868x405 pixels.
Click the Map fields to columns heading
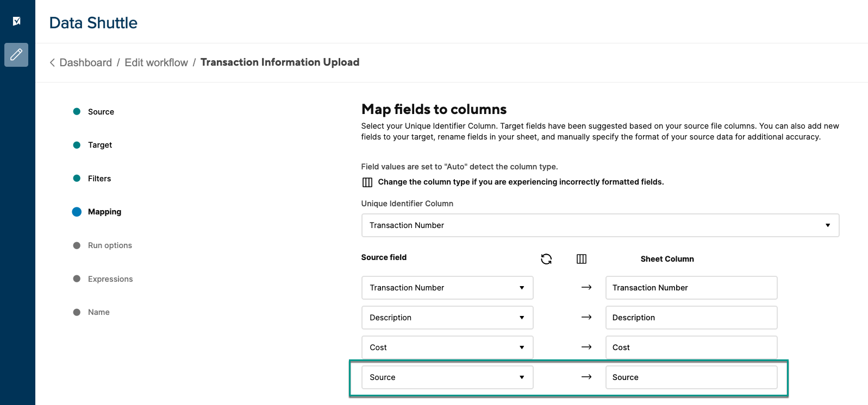click(434, 110)
